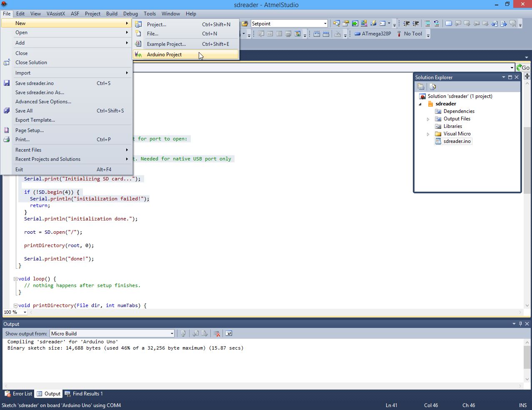
Task: Click the Solution 'sdreader' ladybug icon
Action: [422, 96]
